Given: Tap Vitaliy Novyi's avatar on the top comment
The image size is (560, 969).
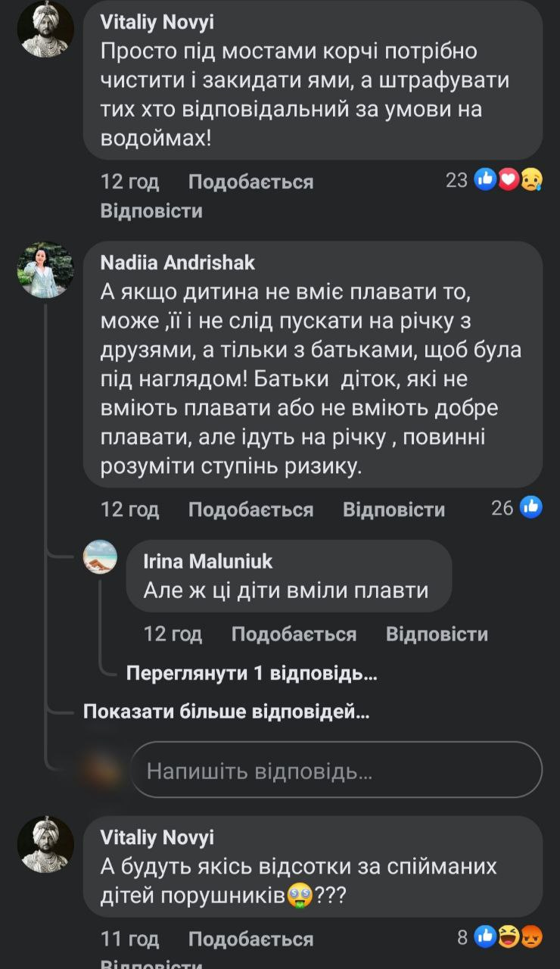Looking at the screenshot, I should 45,29.
